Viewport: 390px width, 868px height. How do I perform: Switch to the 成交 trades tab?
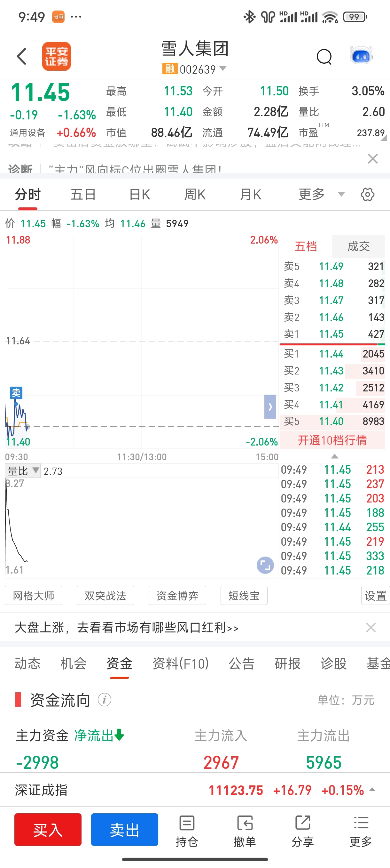tap(358, 246)
